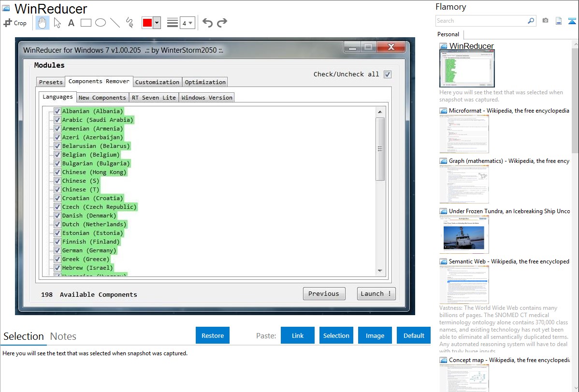Select the straight line tool
The image size is (579, 392).
click(115, 23)
